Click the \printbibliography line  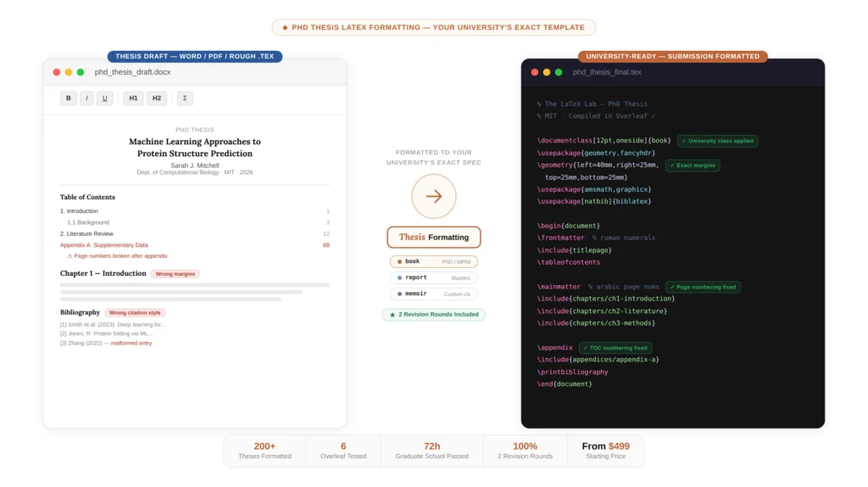[x=572, y=372]
